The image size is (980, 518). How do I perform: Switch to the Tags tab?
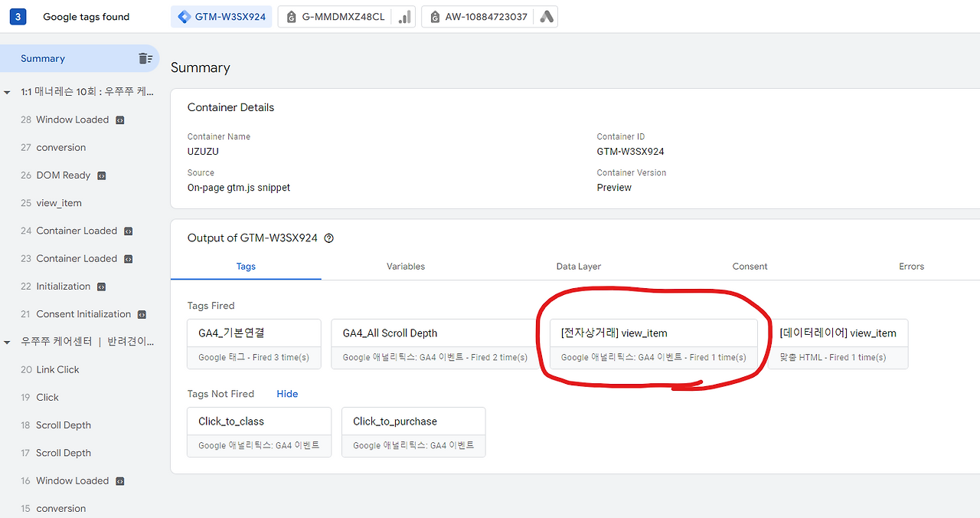pos(246,267)
